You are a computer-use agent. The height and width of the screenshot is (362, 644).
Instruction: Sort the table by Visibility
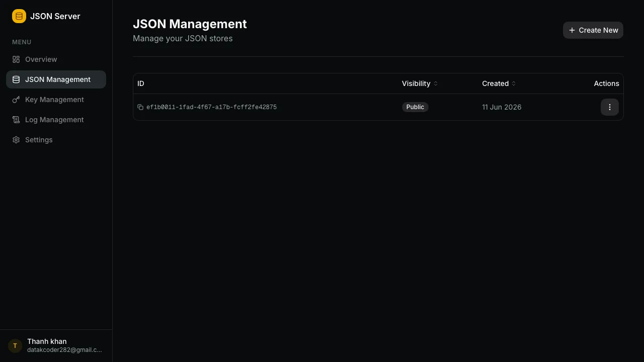click(420, 83)
